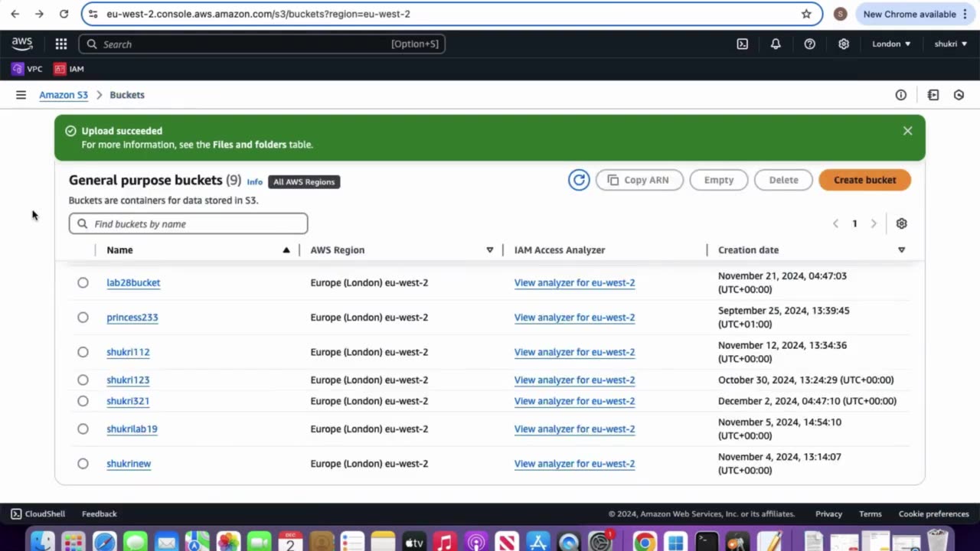Image resolution: width=980 pixels, height=551 pixels.
Task: Bookmark this page with the star icon
Action: (806, 14)
